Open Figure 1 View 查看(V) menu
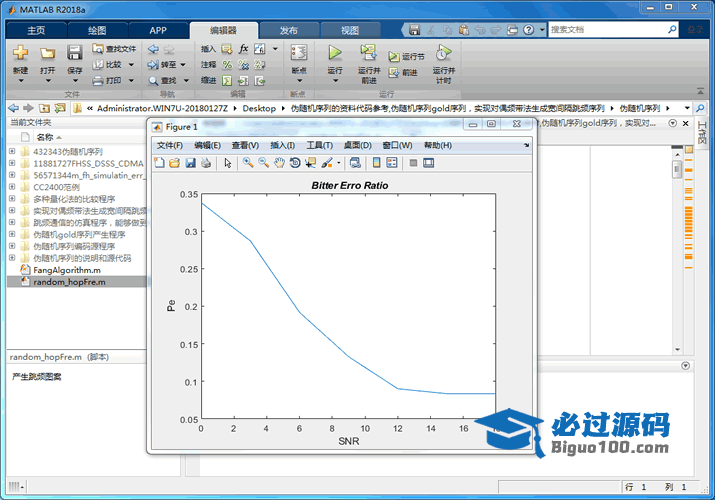 tap(245, 145)
